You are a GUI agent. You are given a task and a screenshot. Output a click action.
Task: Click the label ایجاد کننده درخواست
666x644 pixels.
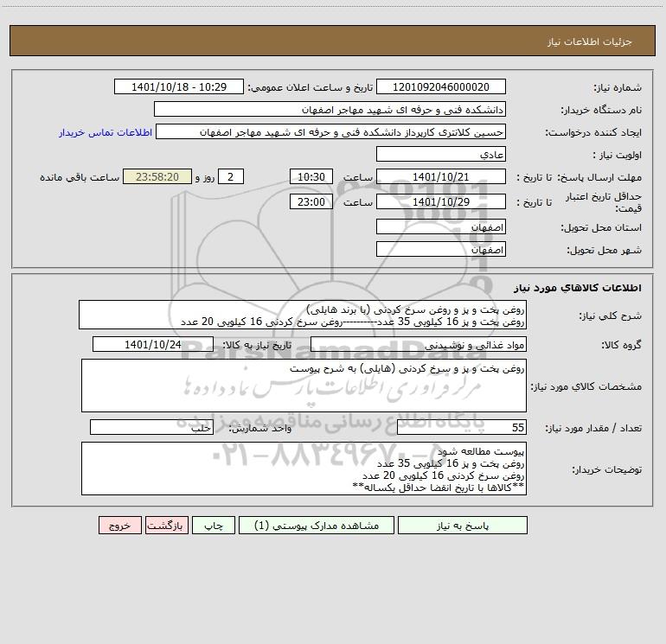[593, 132]
